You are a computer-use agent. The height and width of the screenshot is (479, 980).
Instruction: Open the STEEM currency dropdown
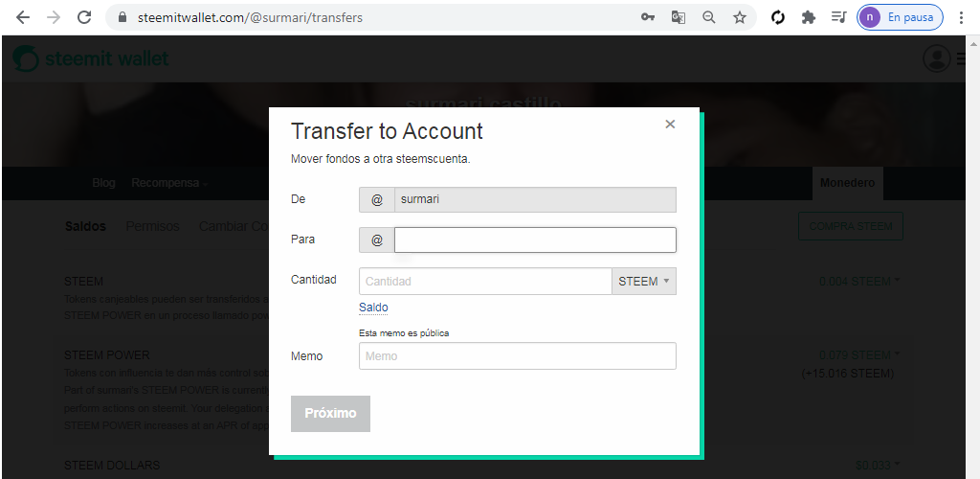pyautogui.click(x=644, y=282)
